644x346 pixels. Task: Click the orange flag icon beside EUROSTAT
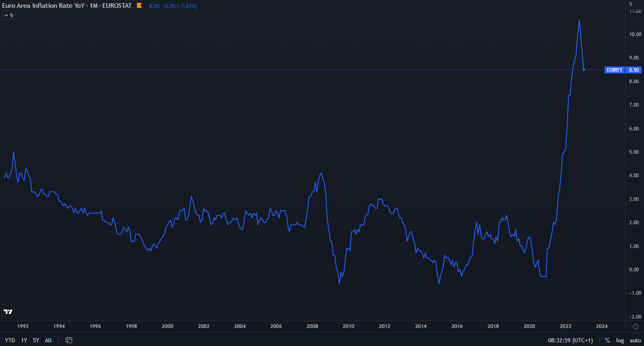click(139, 6)
